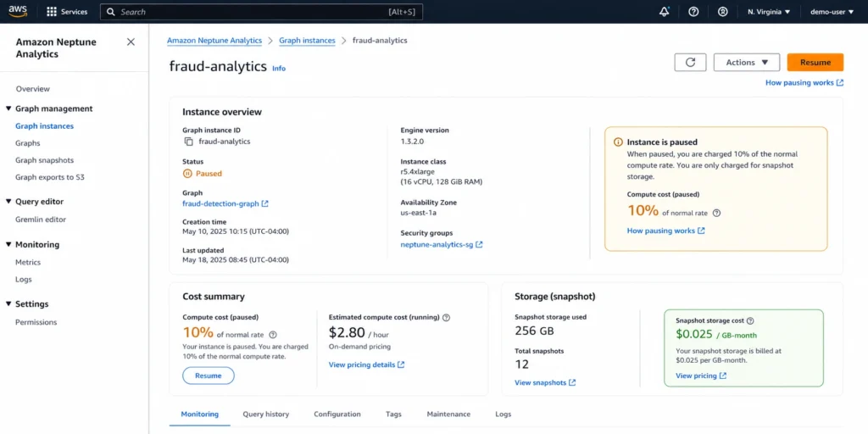Image resolution: width=868 pixels, height=434 pixels.
Task: Select the "1.3.2.0" engine version value
Action: click(x=413, y=142)
